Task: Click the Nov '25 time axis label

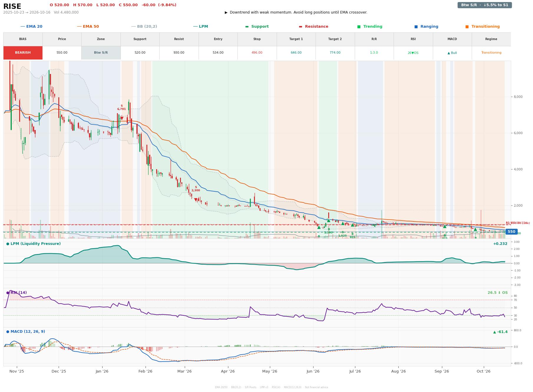Action: tap(17, 371)
